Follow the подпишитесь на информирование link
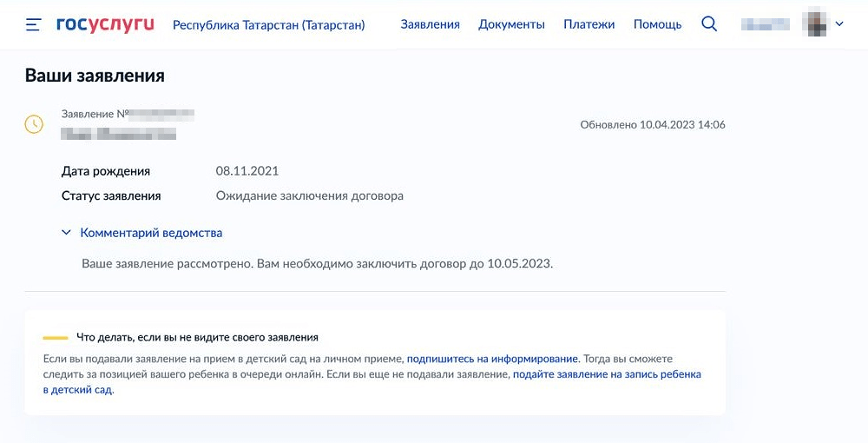The height and width of the screenshot is (443, 868). [x=492, y=359]
